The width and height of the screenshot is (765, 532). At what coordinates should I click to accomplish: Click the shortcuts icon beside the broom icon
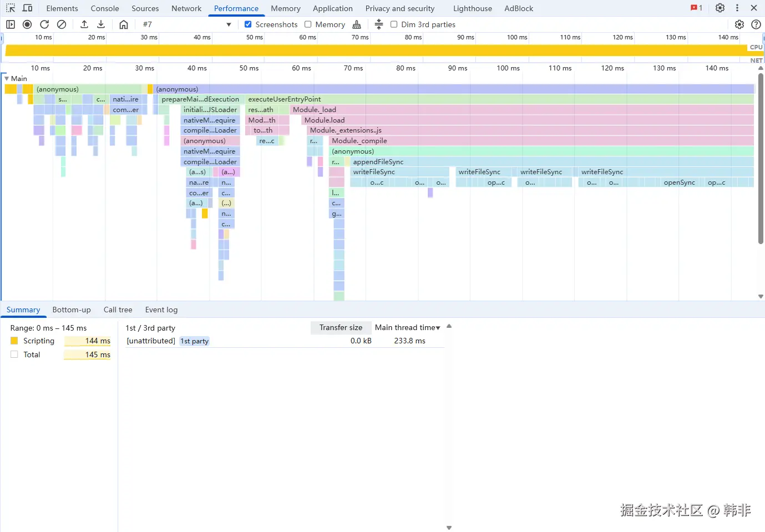[x=379, y=24]
